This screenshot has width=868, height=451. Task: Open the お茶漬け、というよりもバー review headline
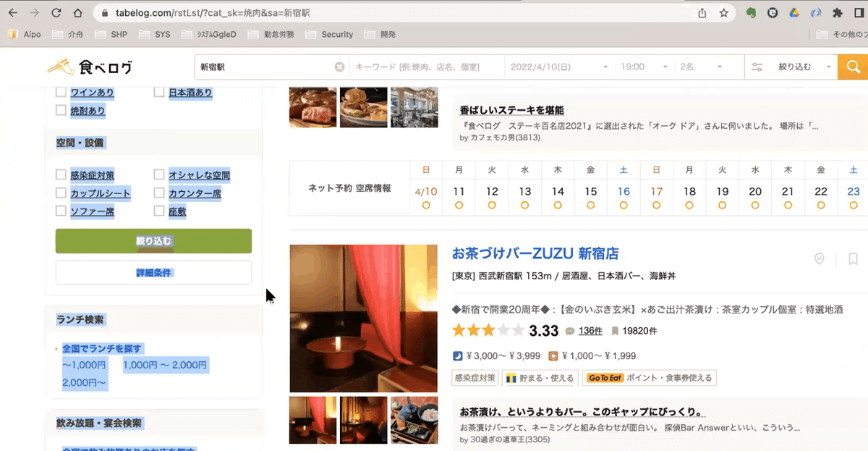tap(582, 412)
